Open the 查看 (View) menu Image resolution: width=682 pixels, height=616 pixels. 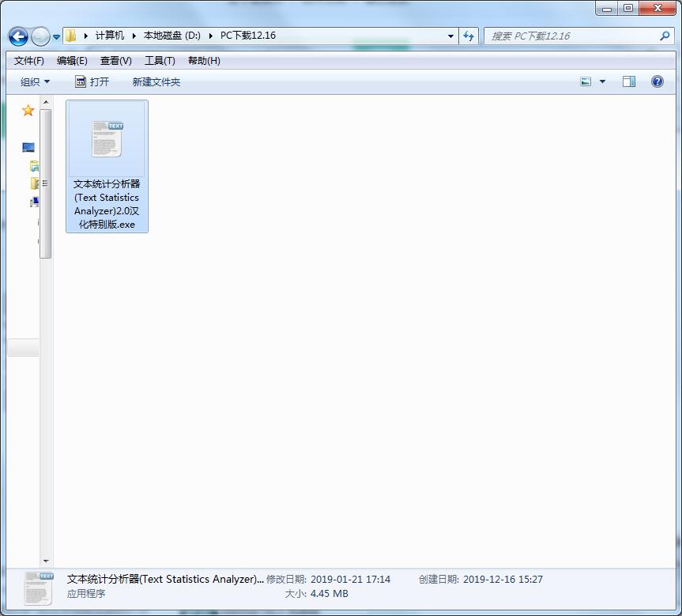click(x=115, y=60)
